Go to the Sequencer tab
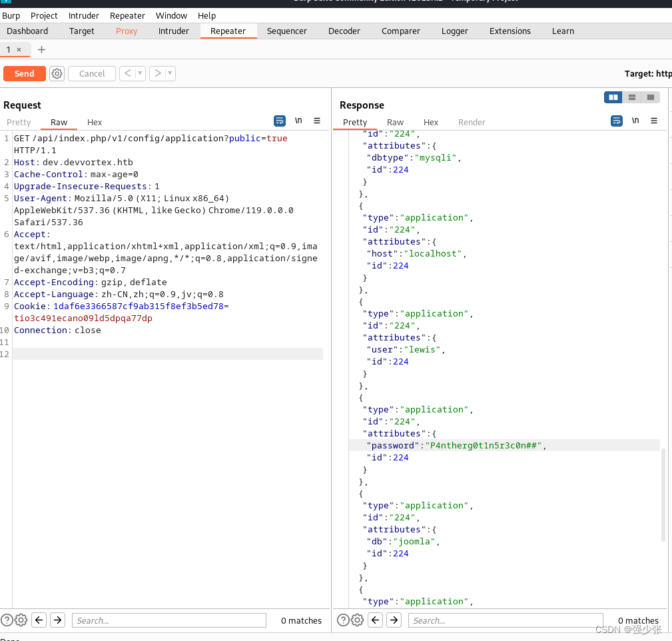The width and height of the screenshot is (672, 641). click(286, 31)
